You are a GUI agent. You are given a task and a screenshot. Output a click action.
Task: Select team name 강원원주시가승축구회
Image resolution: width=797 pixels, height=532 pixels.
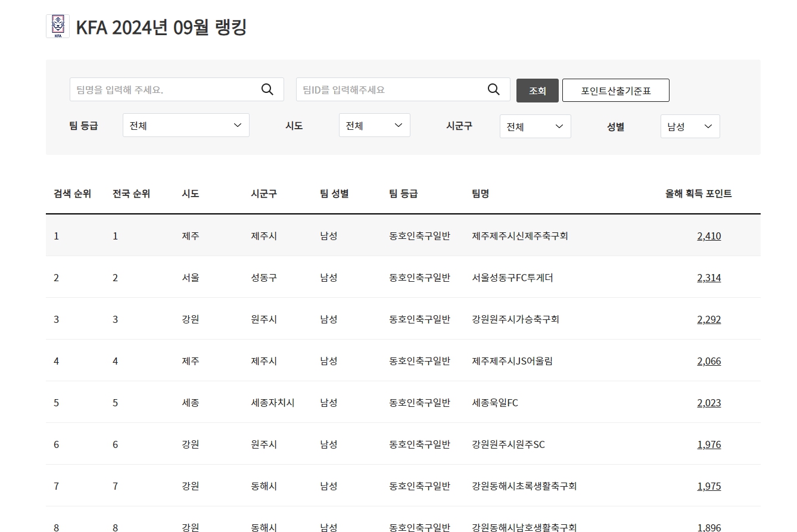tap(515, 319)
